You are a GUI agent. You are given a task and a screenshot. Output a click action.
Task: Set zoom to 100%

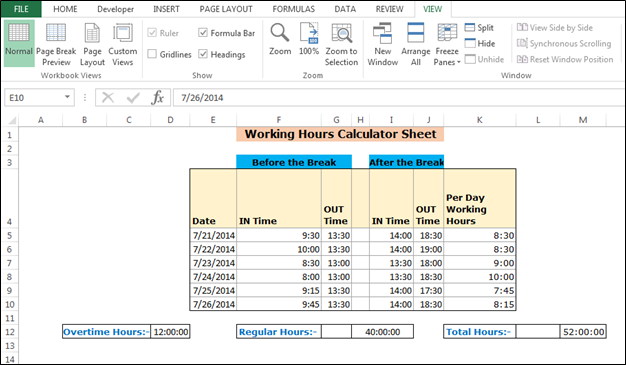309,39
